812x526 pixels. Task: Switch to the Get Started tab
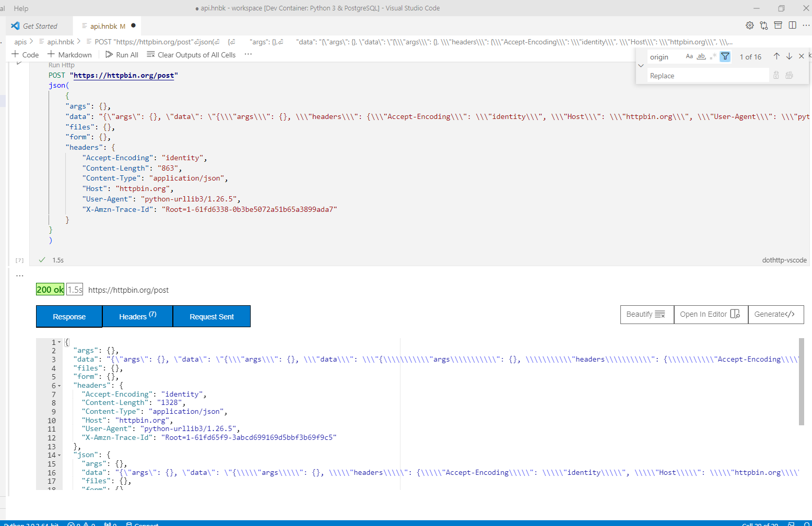click(40, 26)
